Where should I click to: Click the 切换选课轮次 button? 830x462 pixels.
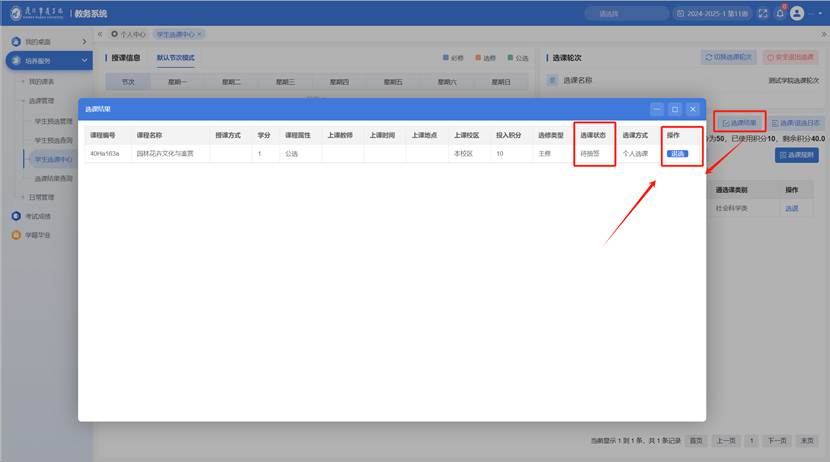(x=728, y=58)
